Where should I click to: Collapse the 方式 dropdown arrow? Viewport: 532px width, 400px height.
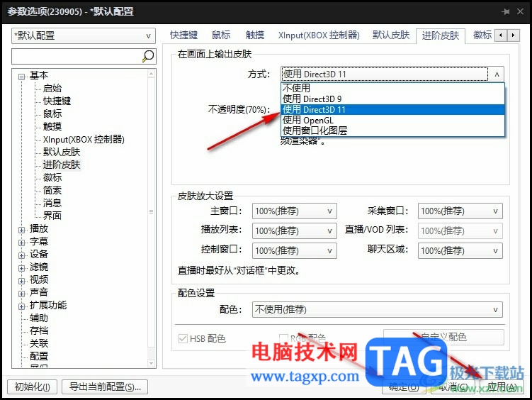(x=497, y=74)
